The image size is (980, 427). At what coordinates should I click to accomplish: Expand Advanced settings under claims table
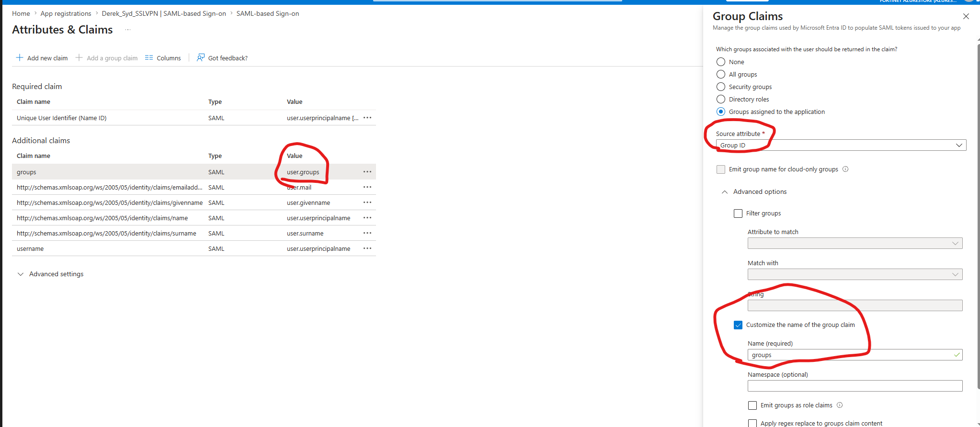click(21, 274)
